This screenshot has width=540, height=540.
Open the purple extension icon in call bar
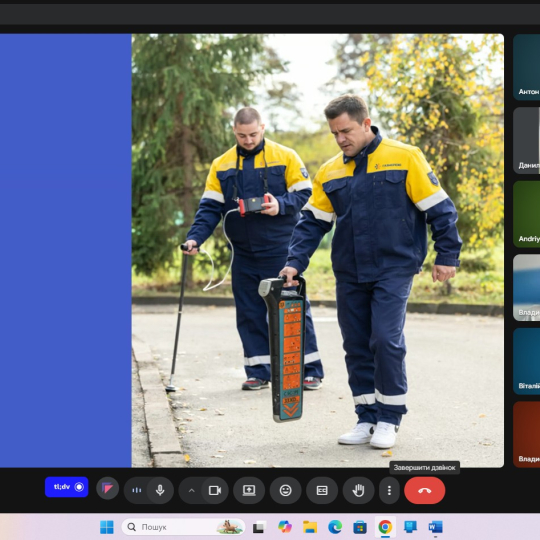click(x=107, y=488)
